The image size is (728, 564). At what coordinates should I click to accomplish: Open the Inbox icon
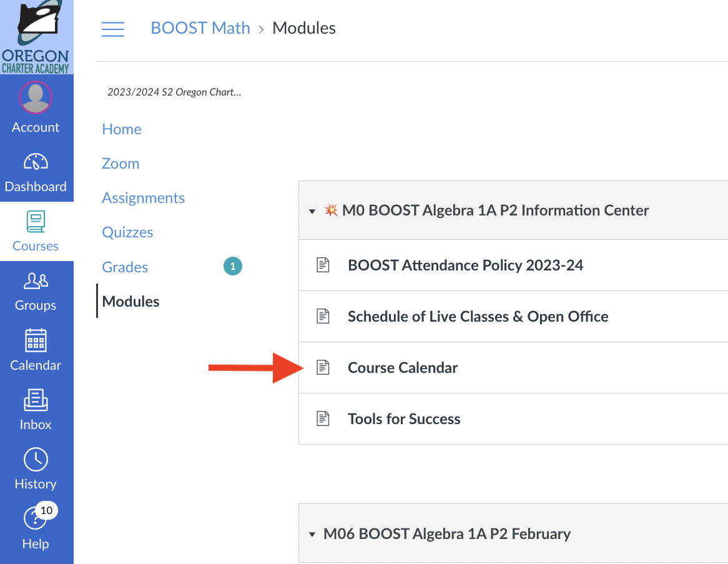(x=36, y=400)
